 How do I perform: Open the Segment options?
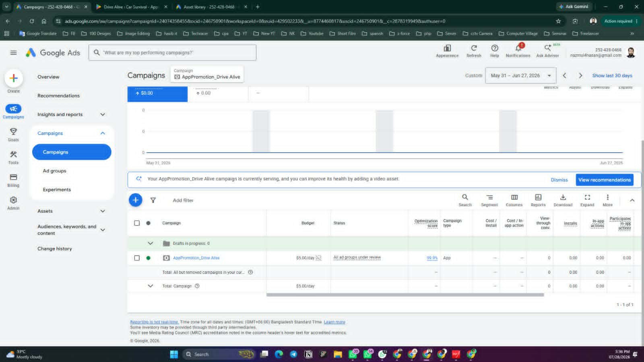point(489,200)
